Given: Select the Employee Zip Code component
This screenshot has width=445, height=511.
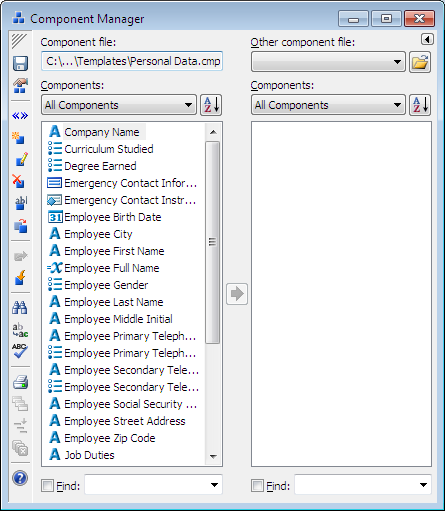Looking at the screenshot, I should pos(102,438).
